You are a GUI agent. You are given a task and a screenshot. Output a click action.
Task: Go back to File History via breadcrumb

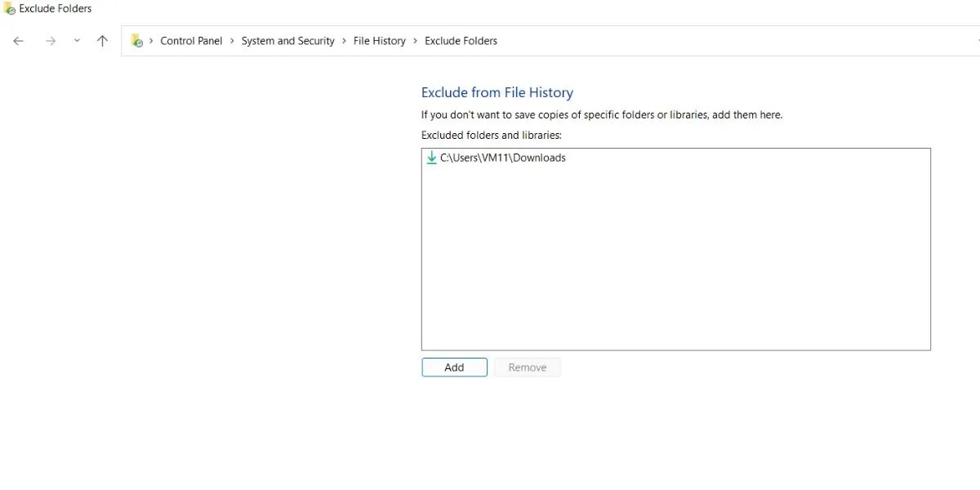pyautogui.click(x=380, y=40)
